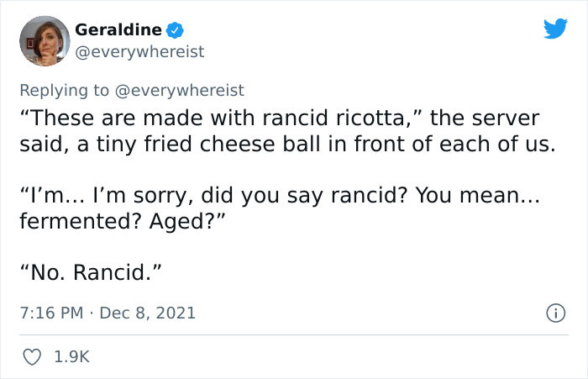Viewport: 588px width, 379px height.
Task: Click the 7:16 PM timestamp
Action: (50, 313)
